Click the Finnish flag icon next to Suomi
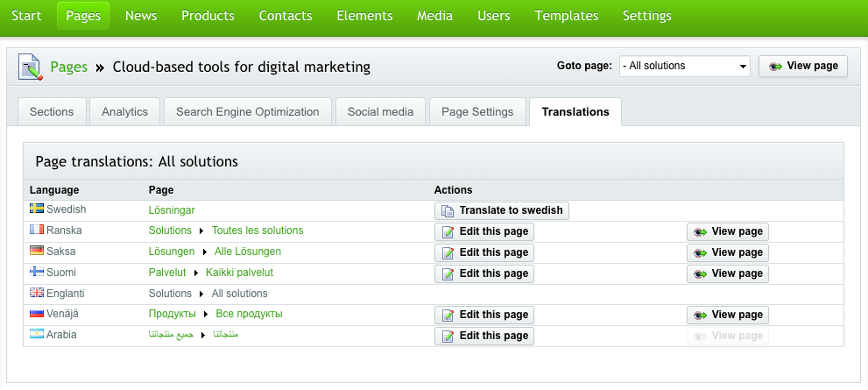This screenshot has height=390, width=868. tap(37, 272)
